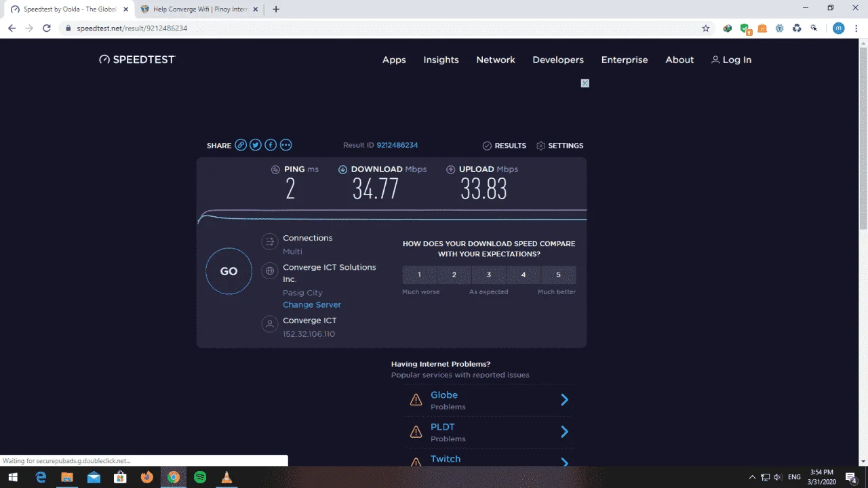Screen dimensions: 868x488
Task: Open Windows Start menu
Action: tap(12, 477)
